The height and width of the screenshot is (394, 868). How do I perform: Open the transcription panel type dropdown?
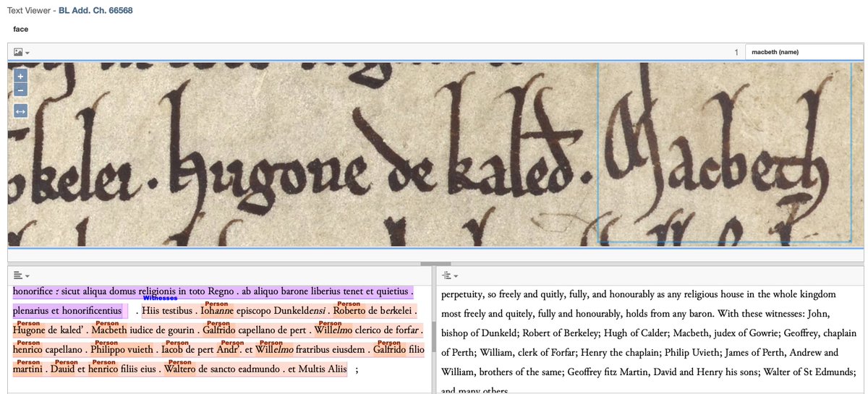coord(22,275)
